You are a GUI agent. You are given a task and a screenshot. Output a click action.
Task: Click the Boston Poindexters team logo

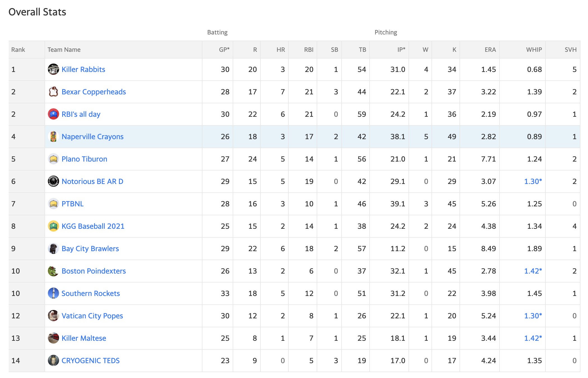pos(53,271)
